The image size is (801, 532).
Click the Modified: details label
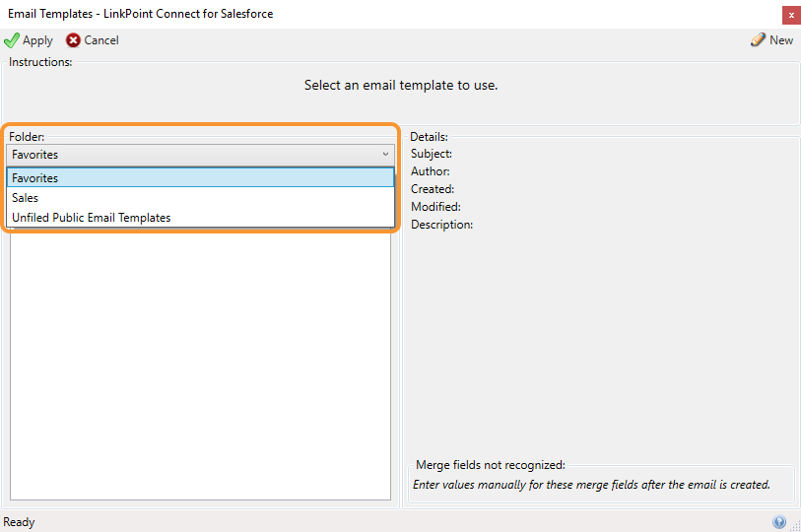coord(435,207)
